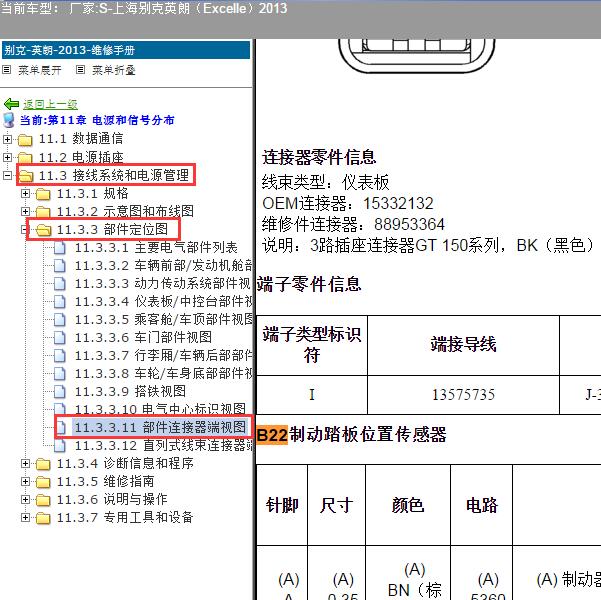This screenshot has width=601, height=600.
Task: Open 11.3.3.4 仪表板/中控台部件 page
Action: (163, 302)
